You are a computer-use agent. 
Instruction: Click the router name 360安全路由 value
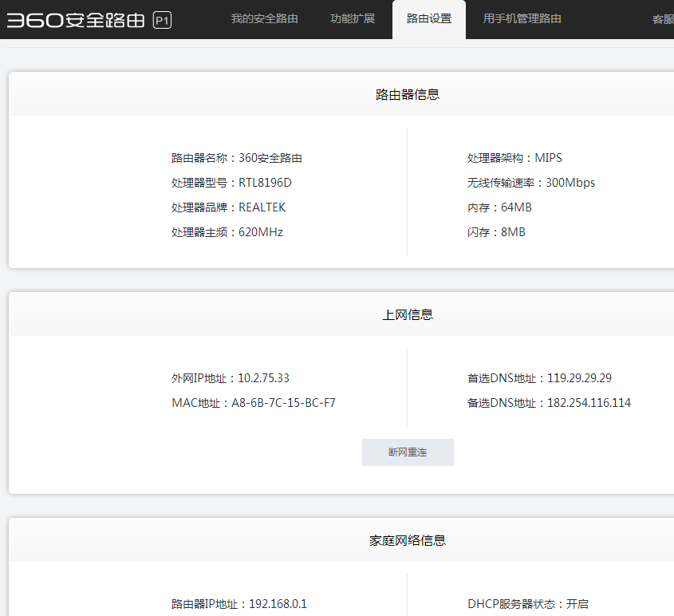tap(270, 158)
